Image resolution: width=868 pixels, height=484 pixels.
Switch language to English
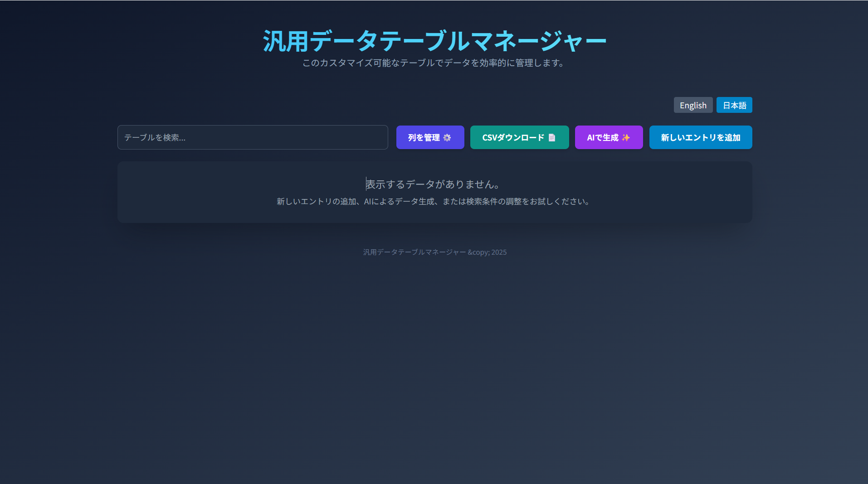[x=693, y=105]
